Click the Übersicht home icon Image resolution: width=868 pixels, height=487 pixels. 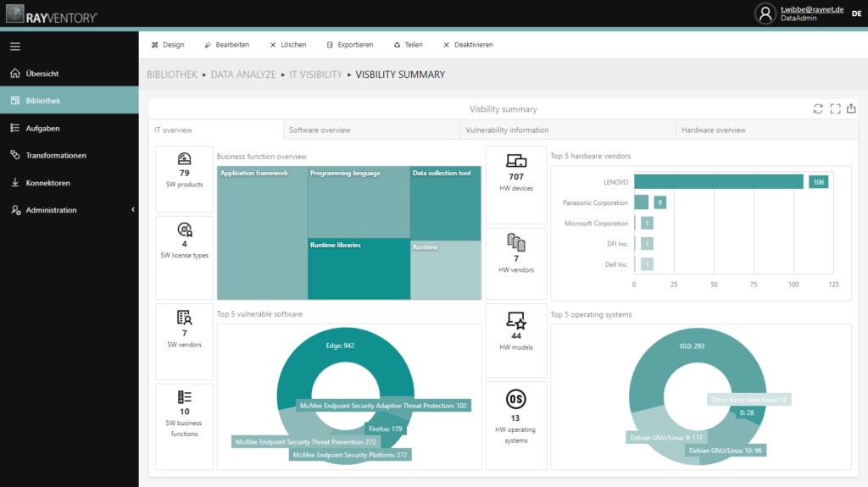[x=15, y=73]
